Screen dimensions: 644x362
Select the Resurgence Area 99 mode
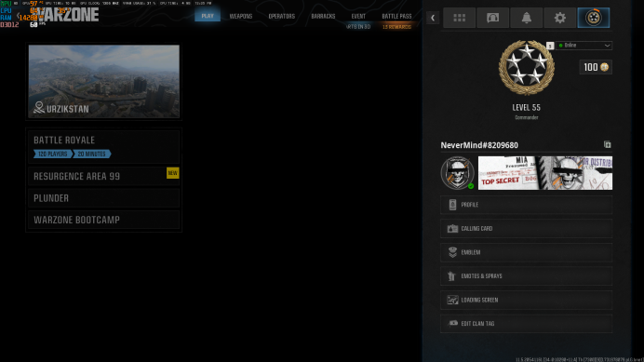coord(103,176)
